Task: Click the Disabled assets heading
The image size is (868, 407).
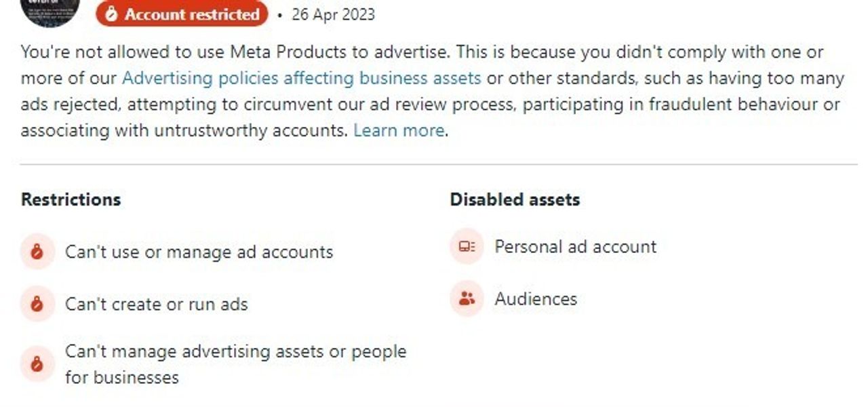Action: pos(515,199)
